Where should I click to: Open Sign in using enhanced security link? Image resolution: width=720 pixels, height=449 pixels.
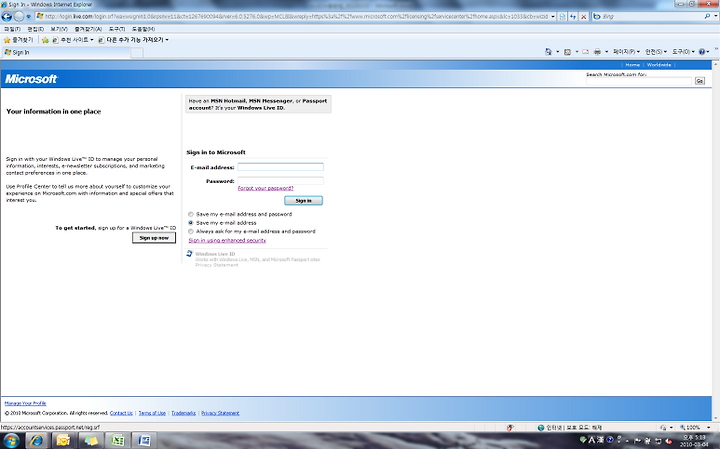click(x=227, y=241)
